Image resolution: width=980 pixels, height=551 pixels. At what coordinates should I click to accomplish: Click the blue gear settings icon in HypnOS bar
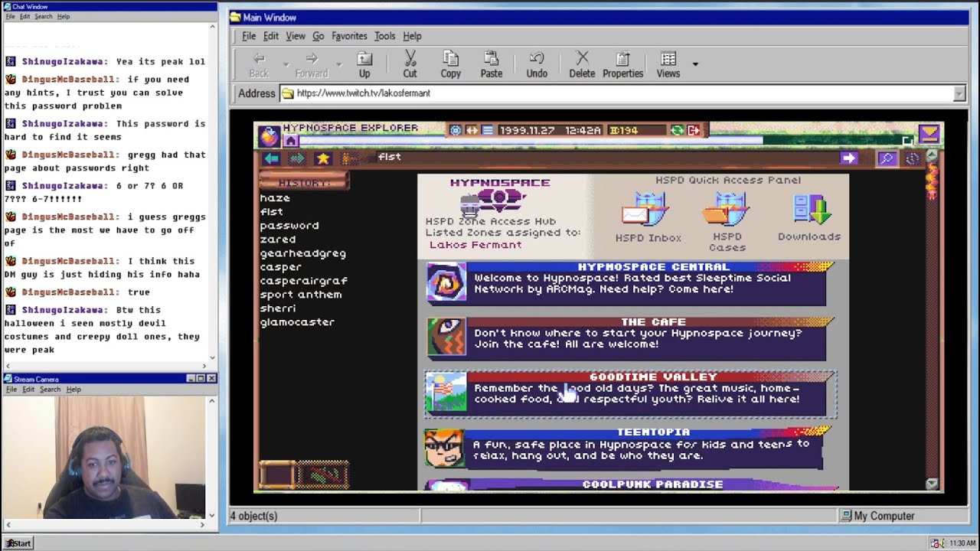(x=456, y=130)
